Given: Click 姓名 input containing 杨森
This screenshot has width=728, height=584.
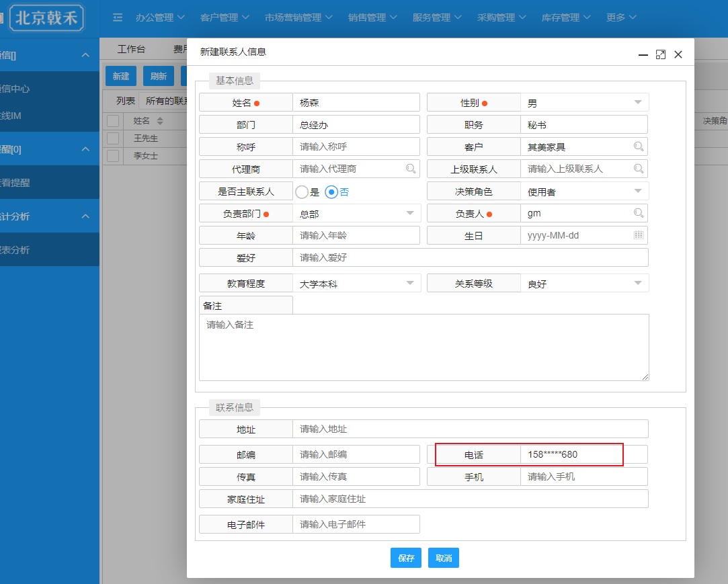Looking at the screenshot, I should pos(356,103).
